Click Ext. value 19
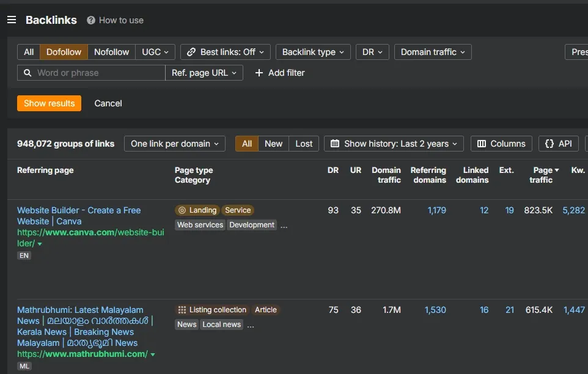This screenshot has width=588, height=374. tap(509, 210)
